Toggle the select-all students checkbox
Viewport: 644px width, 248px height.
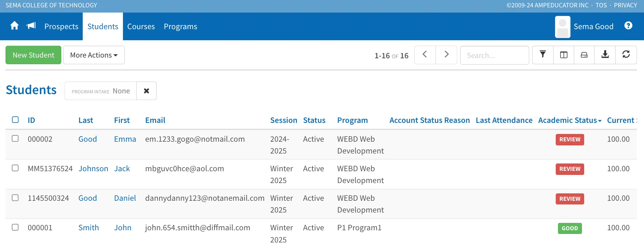click(15, 120)
